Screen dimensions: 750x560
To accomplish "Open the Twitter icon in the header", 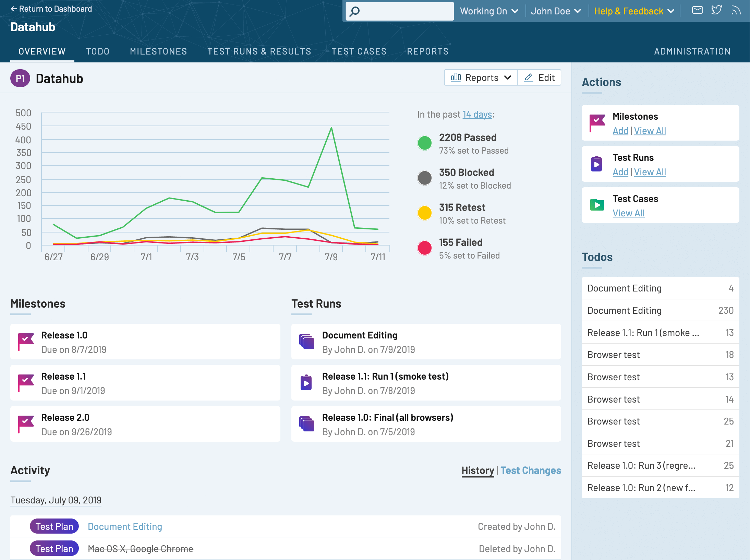I will click(717, 10).
